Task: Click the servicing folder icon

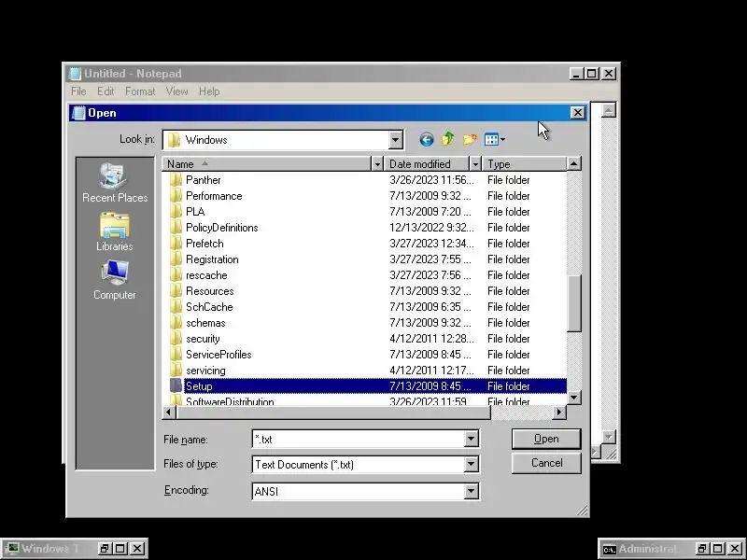Action: [x=176, y=371]
